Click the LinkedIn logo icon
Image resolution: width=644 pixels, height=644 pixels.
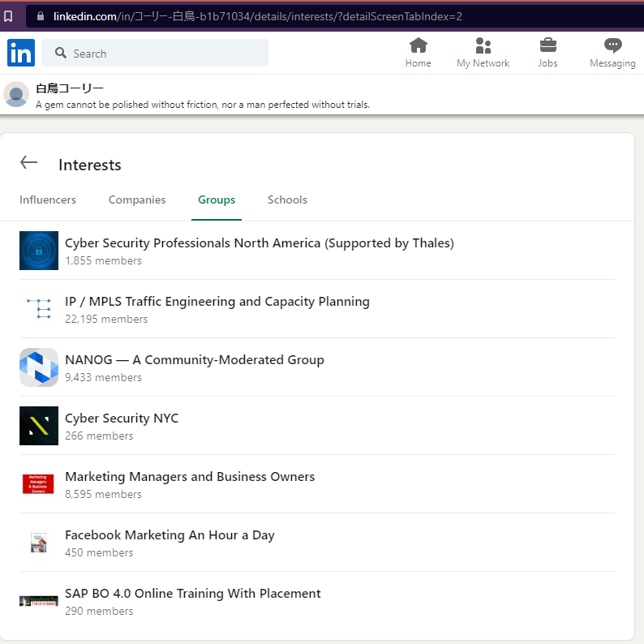click(21, 53)
